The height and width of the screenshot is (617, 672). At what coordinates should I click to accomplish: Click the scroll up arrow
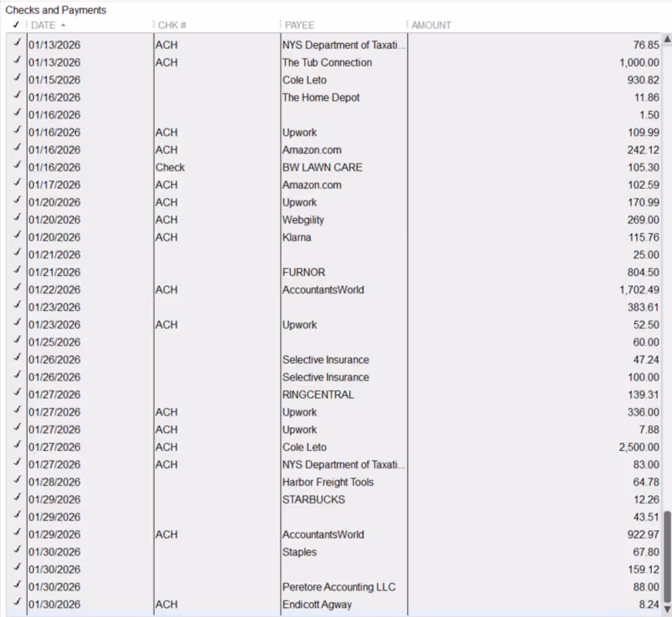point(667,40)
